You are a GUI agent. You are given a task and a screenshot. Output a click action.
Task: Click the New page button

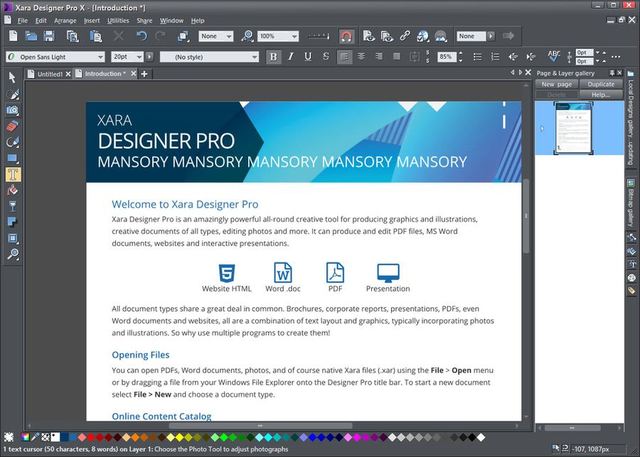(557, 84)
